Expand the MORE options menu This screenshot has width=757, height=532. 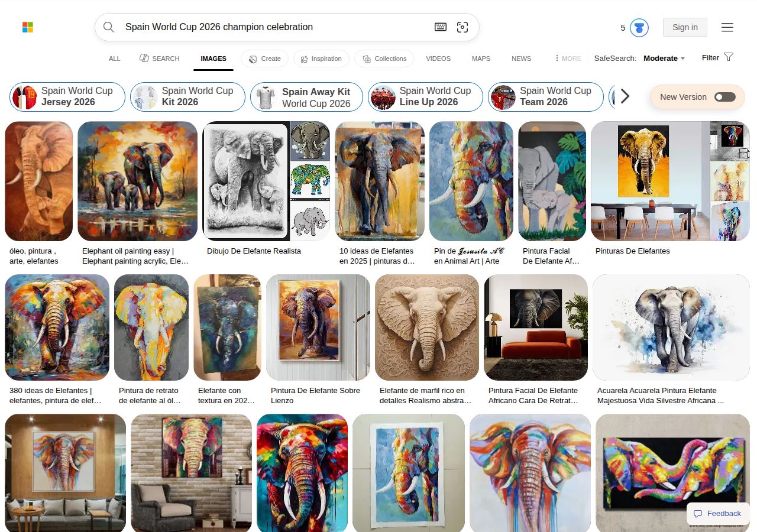click(x=567, y=59)
